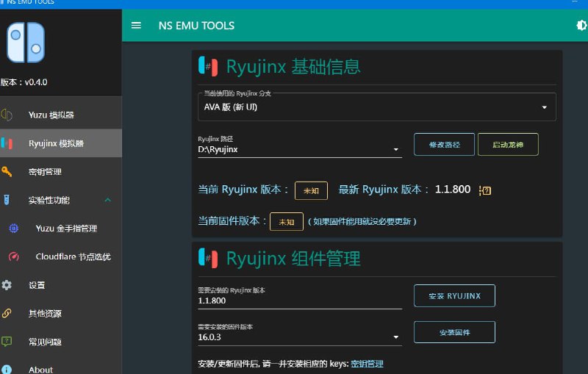
Task: Open Yuzu 模拟器 page
Action: click(61, 115)
